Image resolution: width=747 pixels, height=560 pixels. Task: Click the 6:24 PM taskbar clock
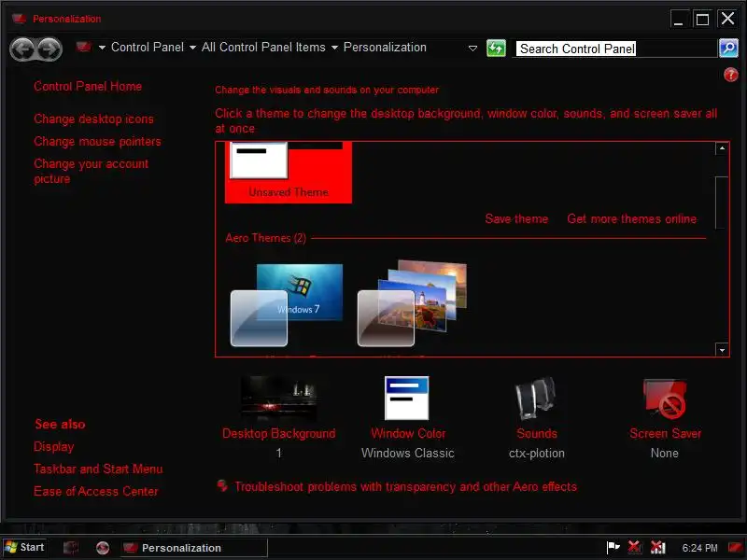pos(698,548)
